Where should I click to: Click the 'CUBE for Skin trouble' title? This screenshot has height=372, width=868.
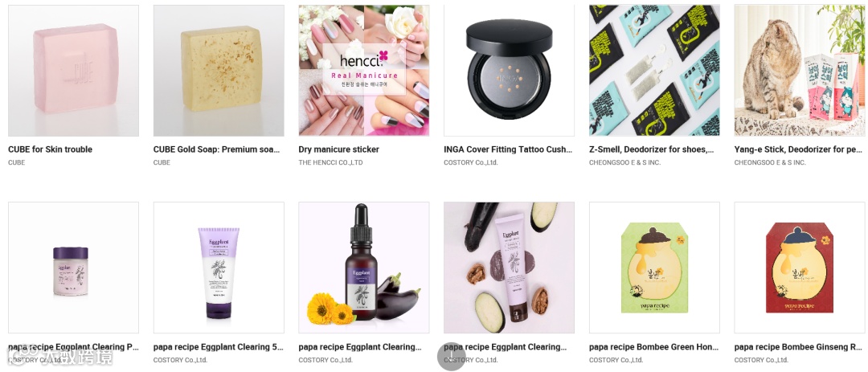tap(51, 149)
